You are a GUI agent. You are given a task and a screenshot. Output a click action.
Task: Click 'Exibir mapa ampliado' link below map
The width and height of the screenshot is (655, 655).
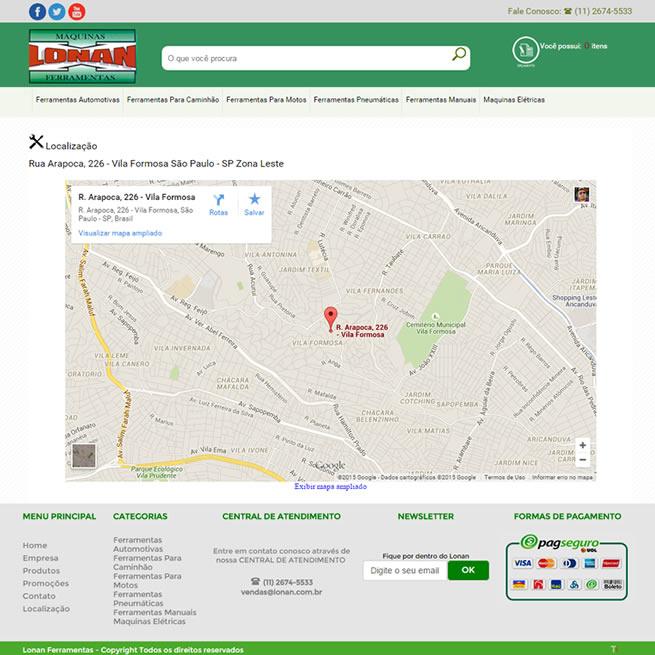tap(330, 487)
